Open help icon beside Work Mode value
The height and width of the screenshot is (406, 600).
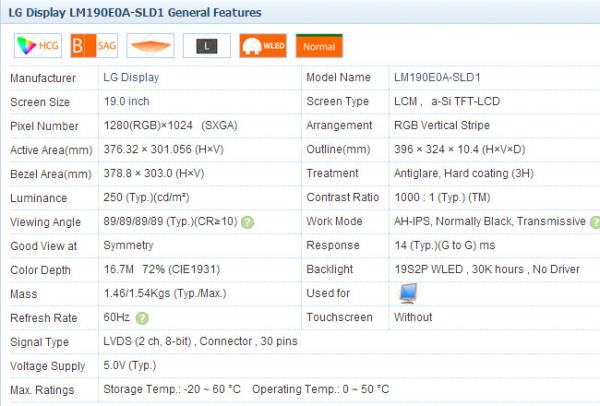pyautogui.click(x=595, y=222)
